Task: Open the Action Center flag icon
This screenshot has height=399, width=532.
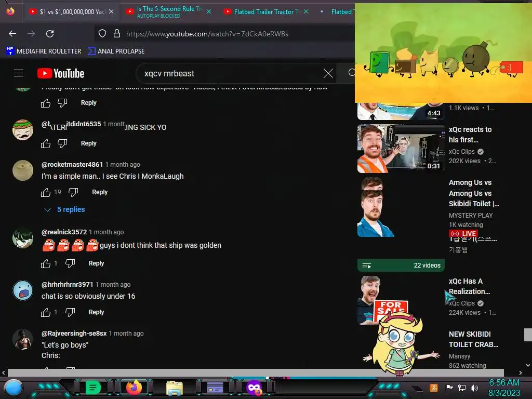Action: pyautogui.click(x=449, y=388)
